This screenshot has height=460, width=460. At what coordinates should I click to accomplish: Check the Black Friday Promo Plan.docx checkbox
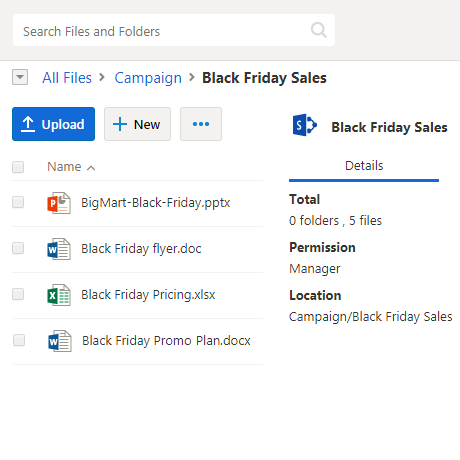click(19, 340)
